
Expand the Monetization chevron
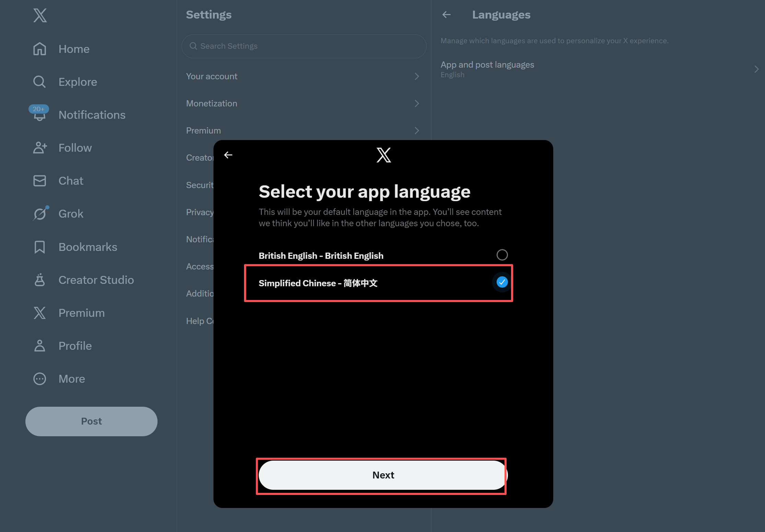coord(417,103)
